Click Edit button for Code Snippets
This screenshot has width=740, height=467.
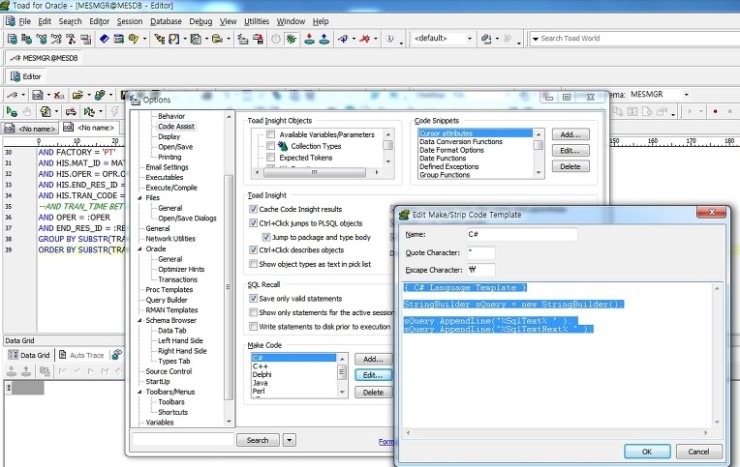click(x=571, y=150)
